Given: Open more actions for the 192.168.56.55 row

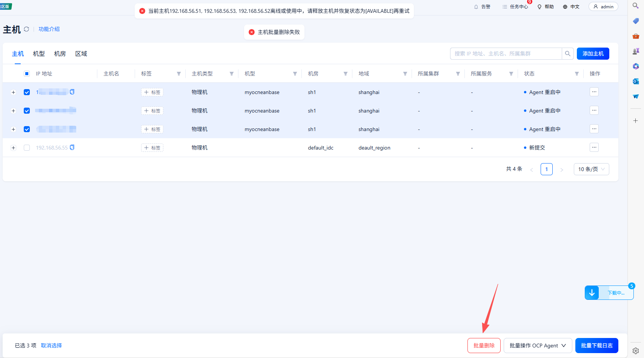Looking at the screenshot, I should [594, 147].
